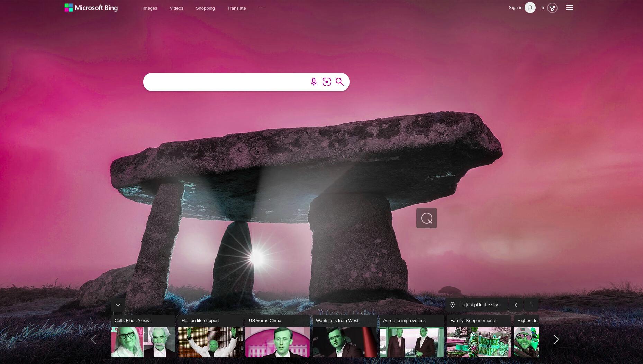Start voice search with the microphone icon
The image size is (643, 364).
pyautogui.click(x=314, y=82)
